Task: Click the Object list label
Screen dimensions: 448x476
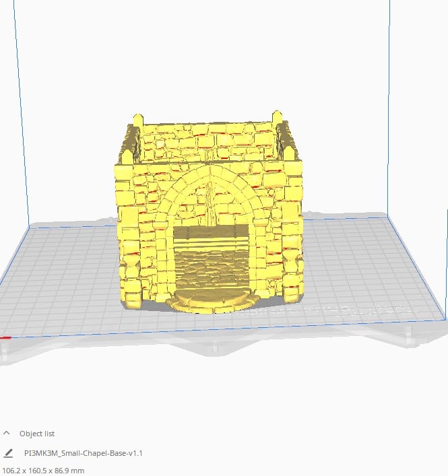Action: [x=38, y=434]
